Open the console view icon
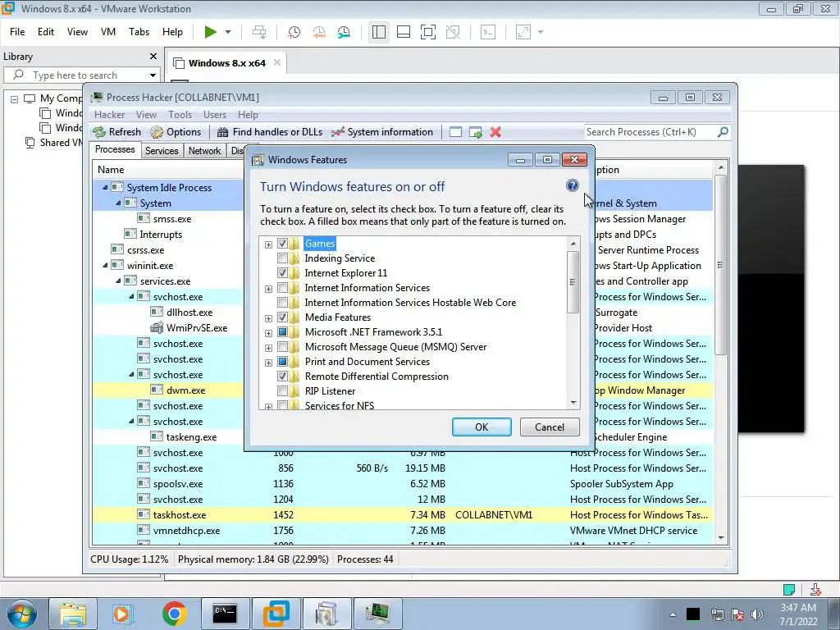 488,32
